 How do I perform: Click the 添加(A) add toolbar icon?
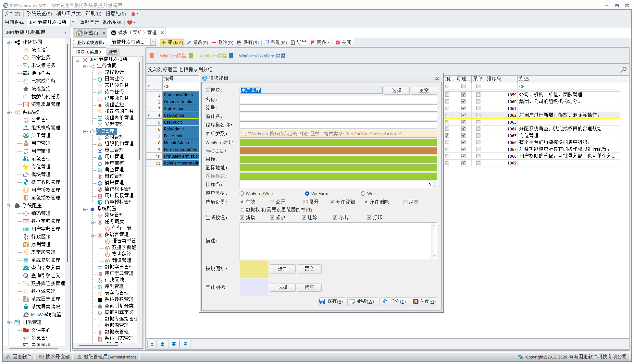(164, 42)
